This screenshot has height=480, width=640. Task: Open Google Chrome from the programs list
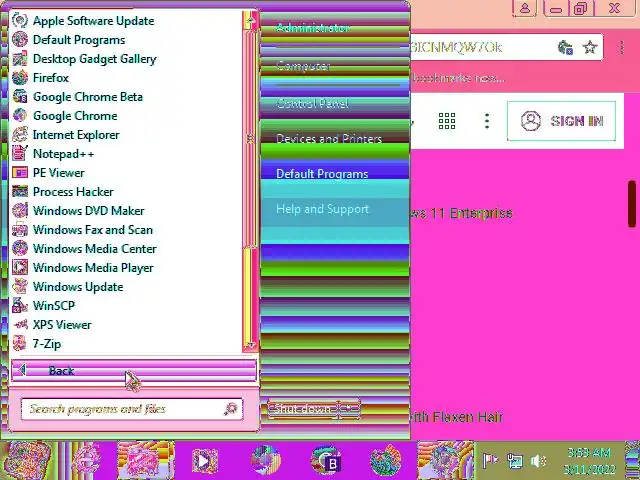65,116
